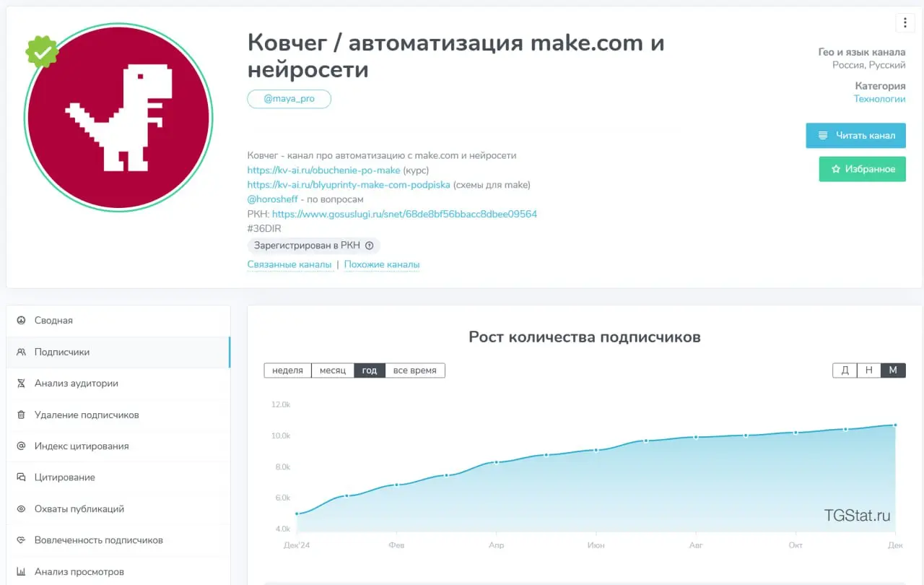Open the gosuslugi.ru РКН registration link
The image size is (924, 585).
coord(404,214)
